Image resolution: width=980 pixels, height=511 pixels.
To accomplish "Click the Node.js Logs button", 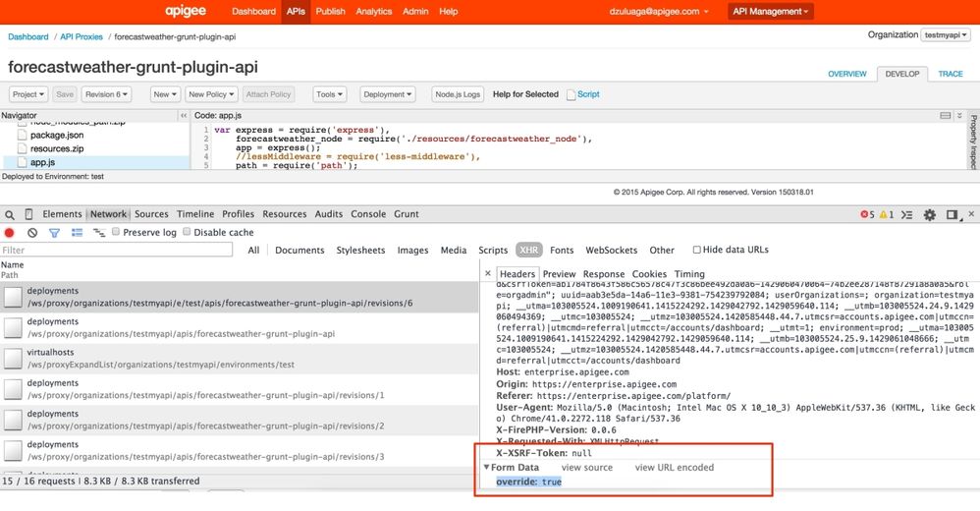I will click(x=458, y=94).
